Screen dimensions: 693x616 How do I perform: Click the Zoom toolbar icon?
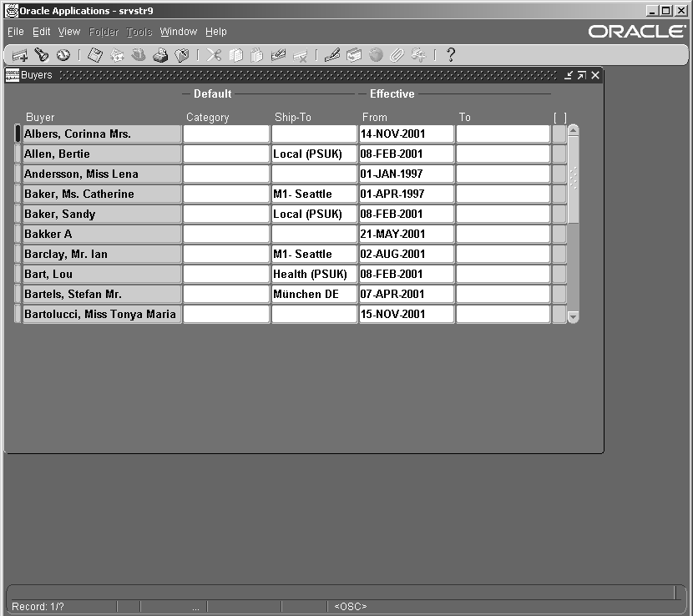pyautogui.click(x=354, y=55)
